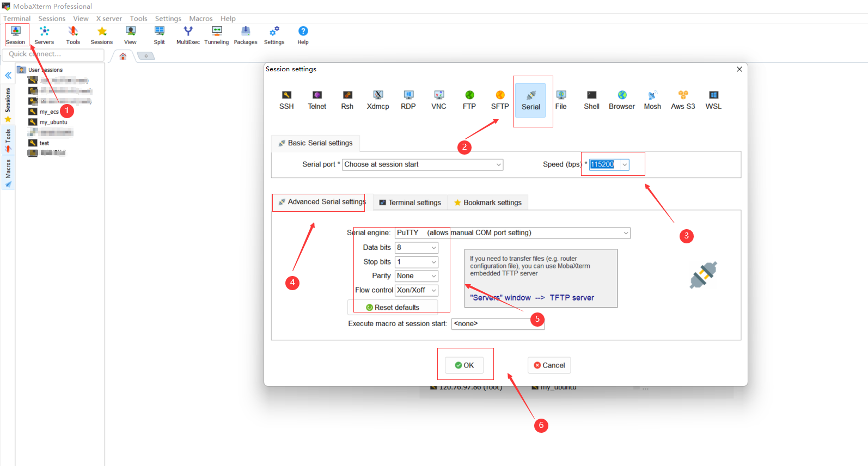Viewport: 868px width, 466px height.
Task: Select the Browser session type
Action: [x=622, y=100]
